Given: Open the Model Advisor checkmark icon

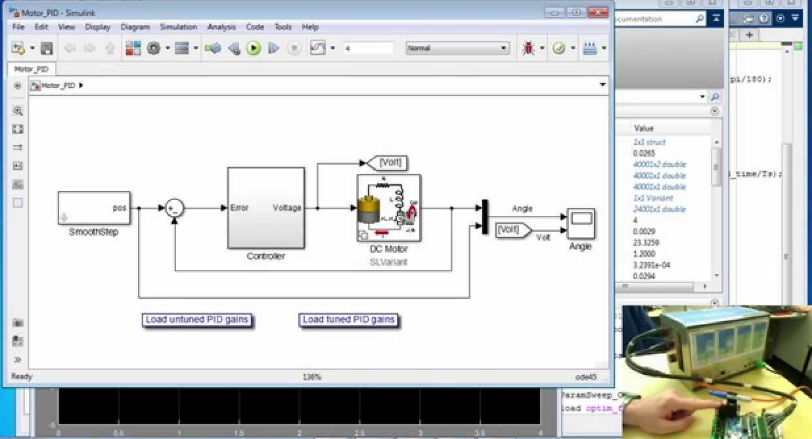Looking at the screenshot, I should point(559,48).
